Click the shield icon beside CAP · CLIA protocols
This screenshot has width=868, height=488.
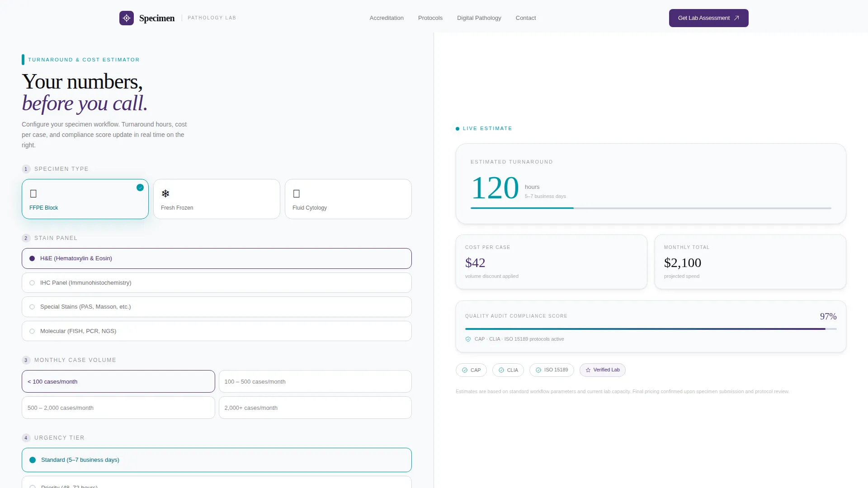468,339
